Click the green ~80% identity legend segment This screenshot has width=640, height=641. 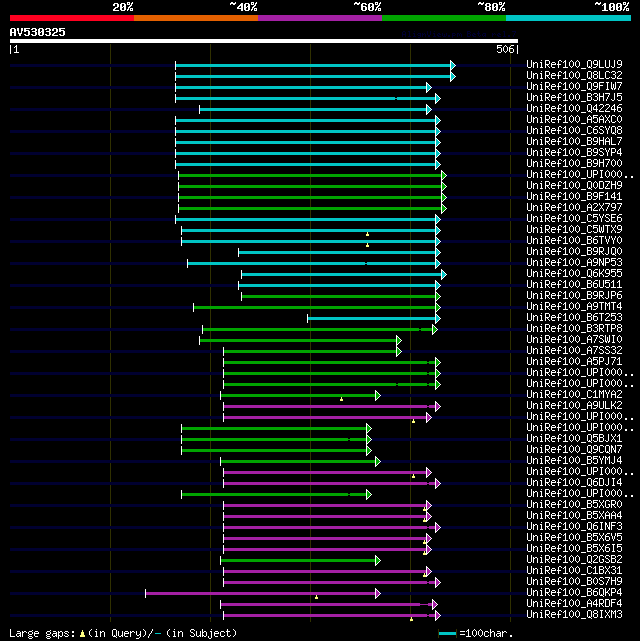tap(444, 18)
